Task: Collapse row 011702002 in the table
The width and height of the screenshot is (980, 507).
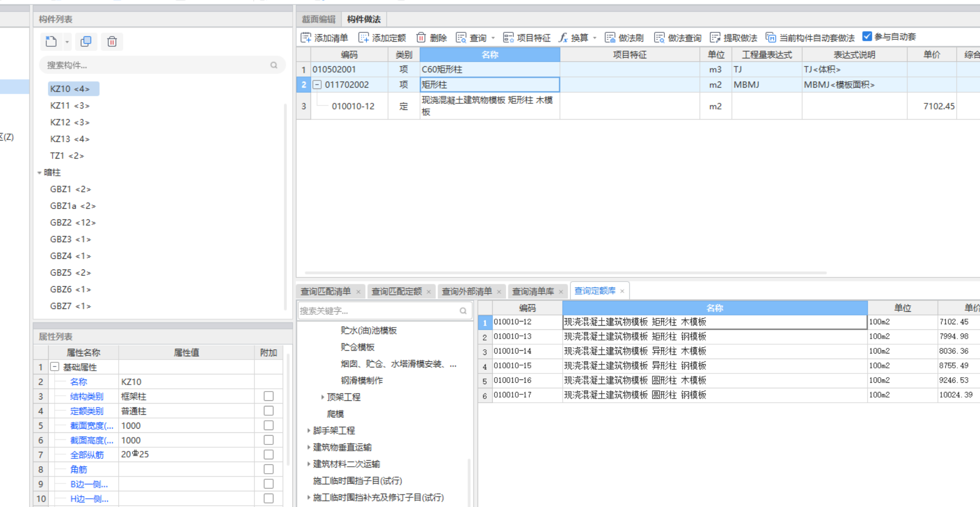Action: 317,84
